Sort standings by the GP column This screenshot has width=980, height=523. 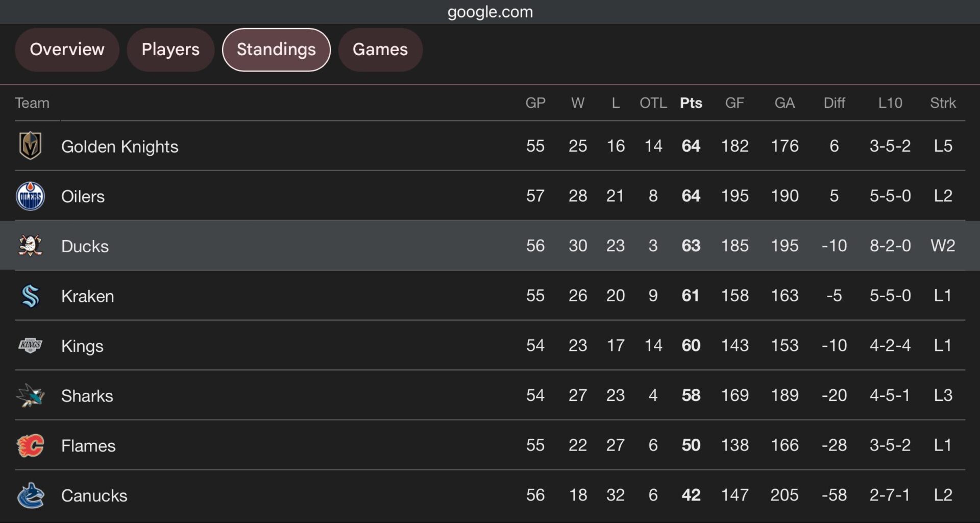coord(535,103)
